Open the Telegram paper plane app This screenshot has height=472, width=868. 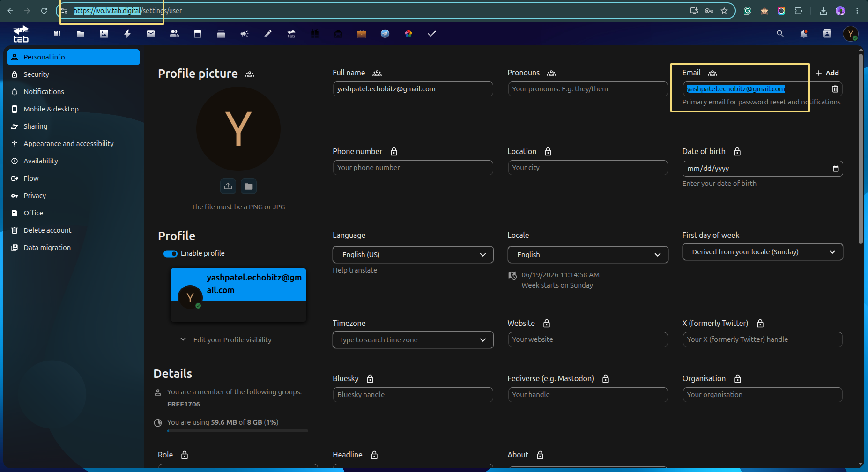pyautogui.click(x=385, y=34)
